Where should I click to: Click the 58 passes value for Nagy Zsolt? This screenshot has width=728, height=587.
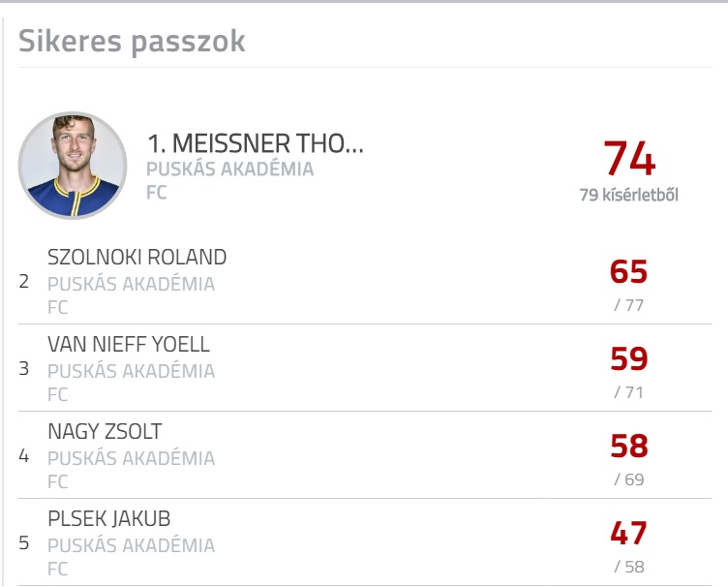tap(628, 446)
